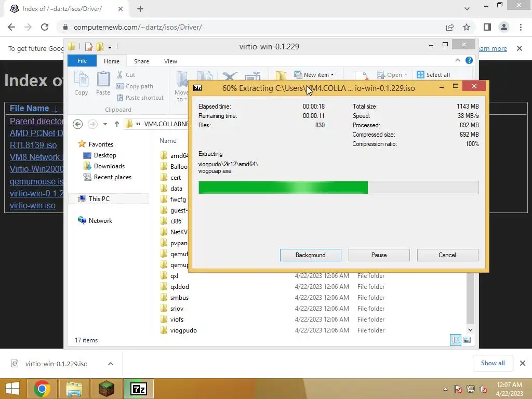Switch to the Share ribbon tab
The width and height of the screenshot is (532, 399).
[141, 61]
